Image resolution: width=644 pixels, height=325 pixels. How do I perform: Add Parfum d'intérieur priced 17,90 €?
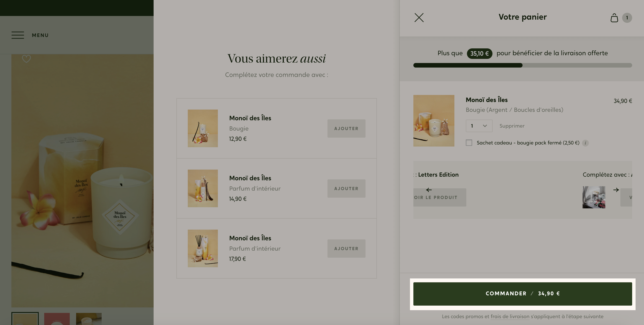click(346, 249)
